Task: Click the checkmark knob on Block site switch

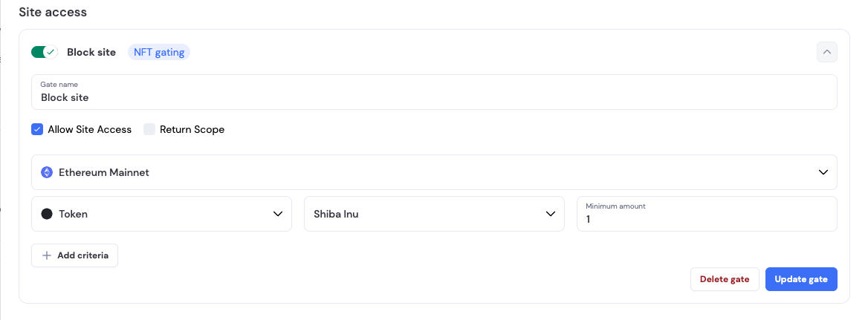Action: (51, 52)
